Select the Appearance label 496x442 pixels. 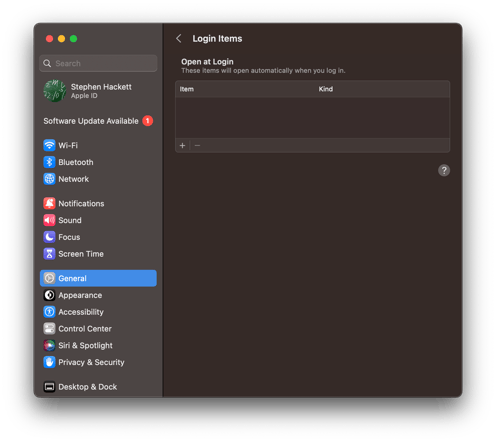click(80, 295)
